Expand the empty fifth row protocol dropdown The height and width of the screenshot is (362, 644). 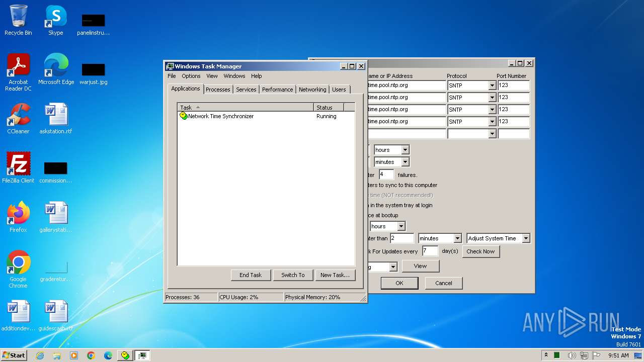(x=492, y=134)
